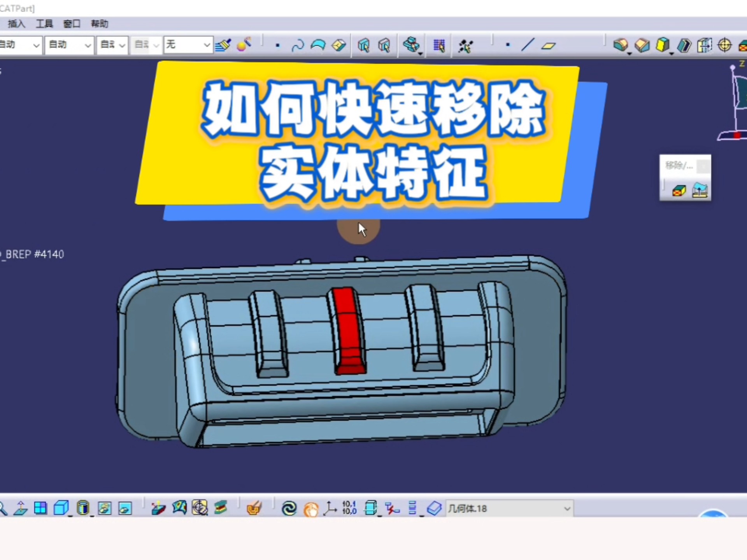Click the Isometric view cube icon
This screenshot has height=560, width=747.
pos(61,508)
